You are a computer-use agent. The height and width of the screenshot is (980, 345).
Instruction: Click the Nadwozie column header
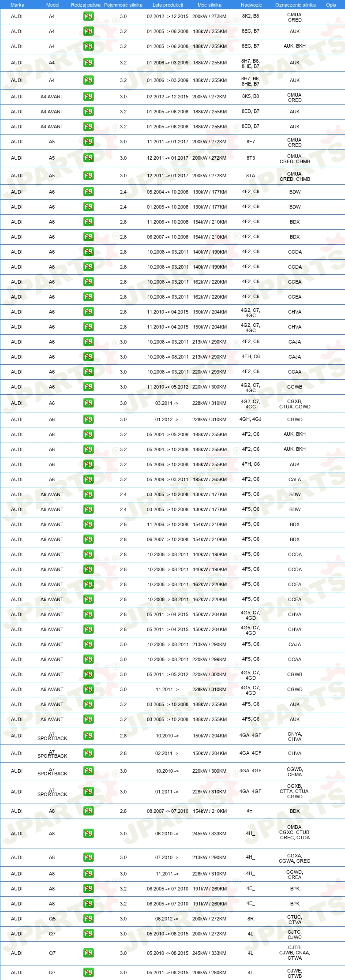click(251, 5)
